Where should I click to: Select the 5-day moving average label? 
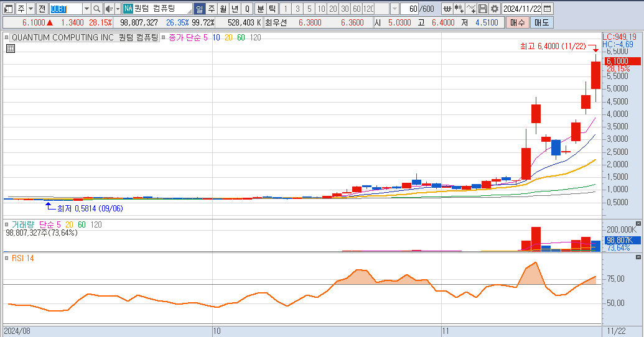click(x=206, y=38)
